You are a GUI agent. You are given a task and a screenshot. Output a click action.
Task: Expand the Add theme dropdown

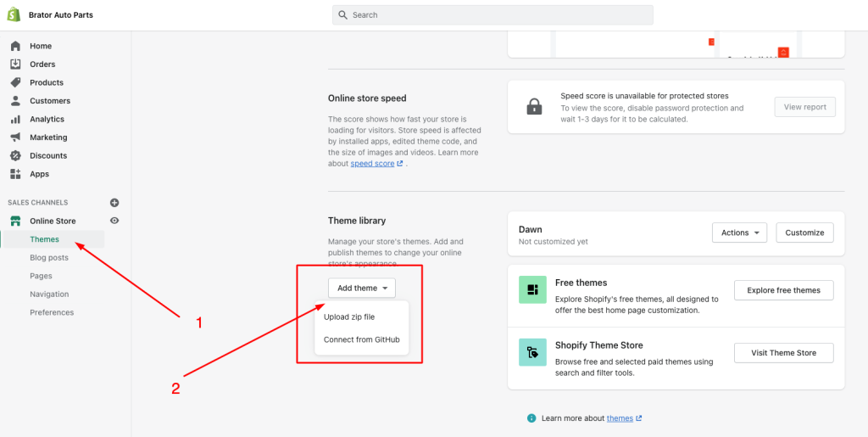pyautogui.click(x=362, y=289)
